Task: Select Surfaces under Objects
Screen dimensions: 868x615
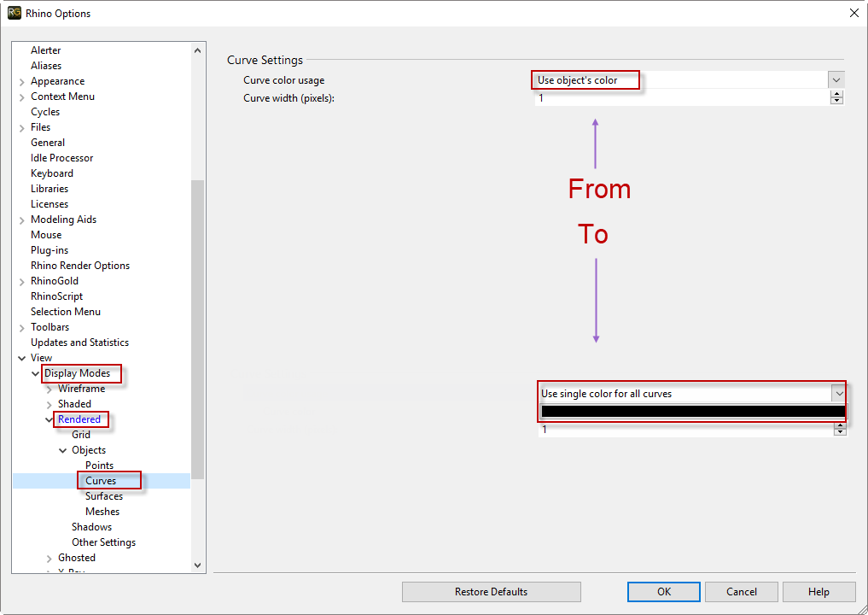Action: coord(103,495)
